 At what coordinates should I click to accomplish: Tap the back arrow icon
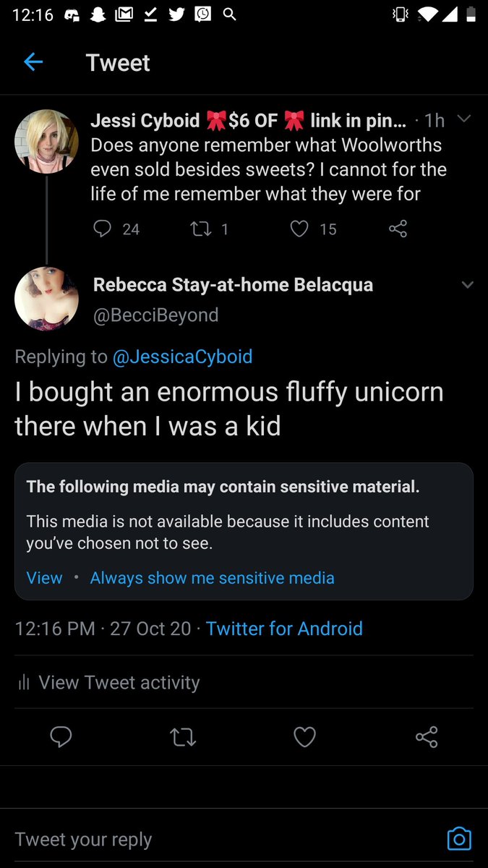pyautogui.click(x=33, y=62)
